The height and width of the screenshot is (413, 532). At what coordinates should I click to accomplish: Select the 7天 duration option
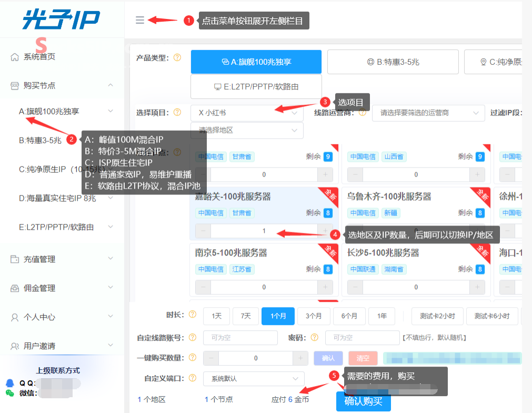[x=246, y=316]
